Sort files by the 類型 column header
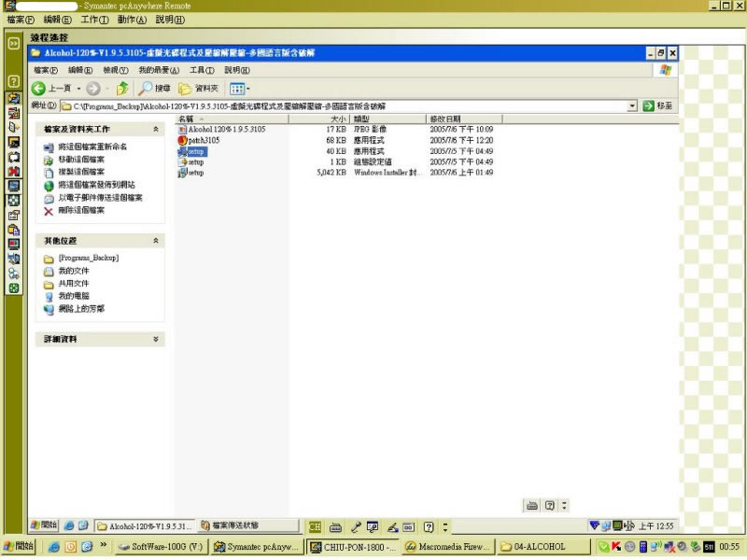 pyautogui.click(x=388, y=119)
